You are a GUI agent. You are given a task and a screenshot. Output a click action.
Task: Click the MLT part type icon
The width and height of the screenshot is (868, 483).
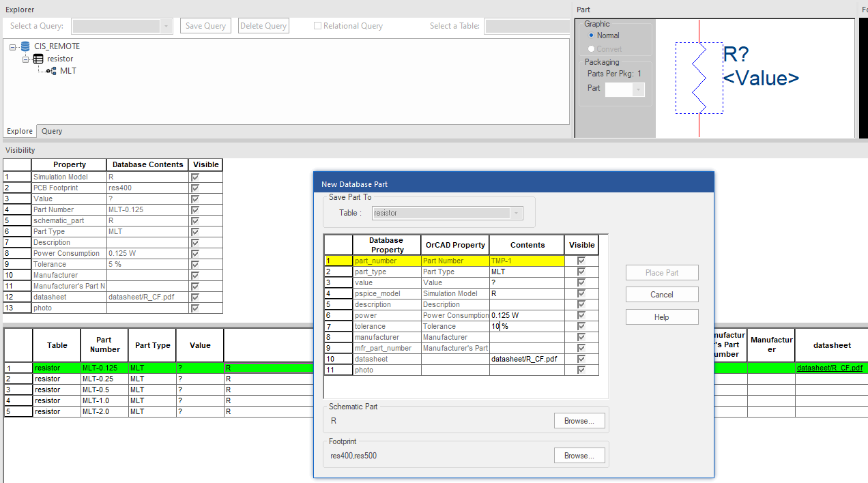[51, 71]
